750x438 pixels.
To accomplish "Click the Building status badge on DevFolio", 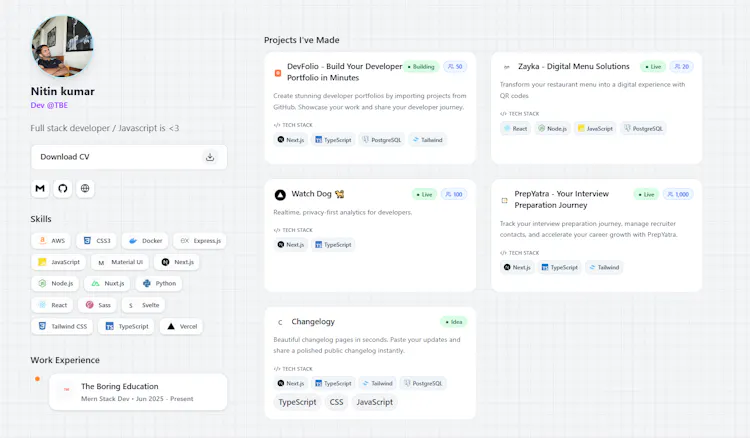I will click(x=421, y=66).
